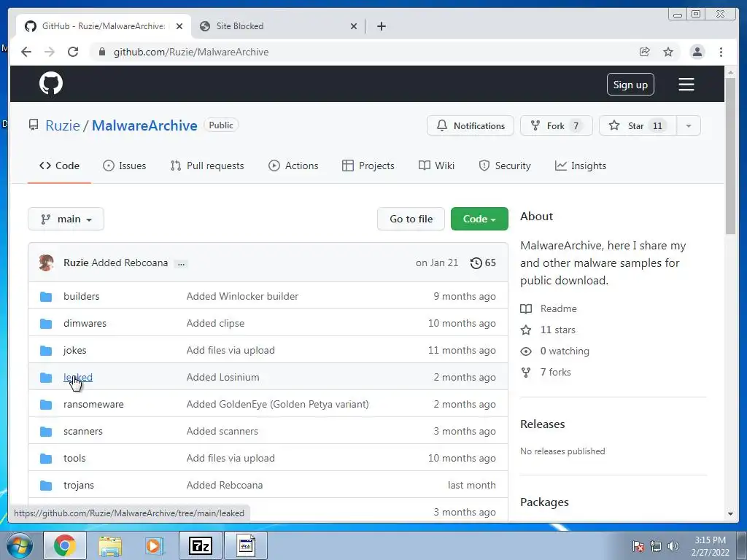Launch Windows Media Player from taskbar
Image resolution: width=747 pixels, height=560 pixels.
[x=154, y=545]
